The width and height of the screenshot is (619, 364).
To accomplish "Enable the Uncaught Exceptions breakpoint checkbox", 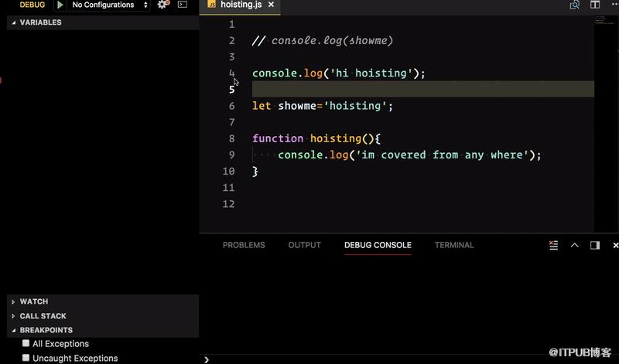I will [x=26, y=358].
